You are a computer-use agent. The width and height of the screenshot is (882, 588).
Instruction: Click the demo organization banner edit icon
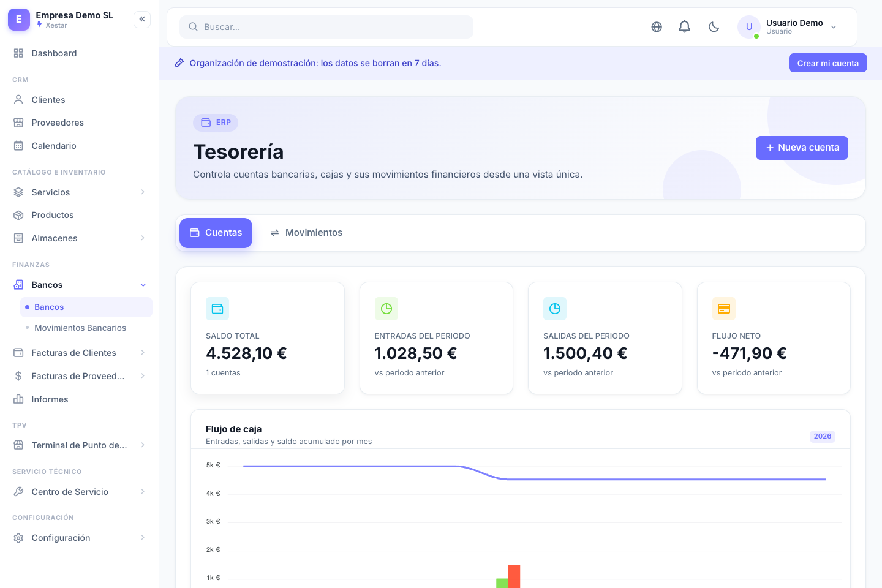click(x=179, y=63)
